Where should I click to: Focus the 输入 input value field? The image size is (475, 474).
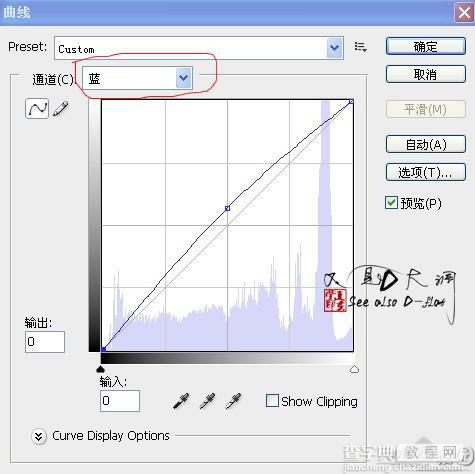[120, 401]
